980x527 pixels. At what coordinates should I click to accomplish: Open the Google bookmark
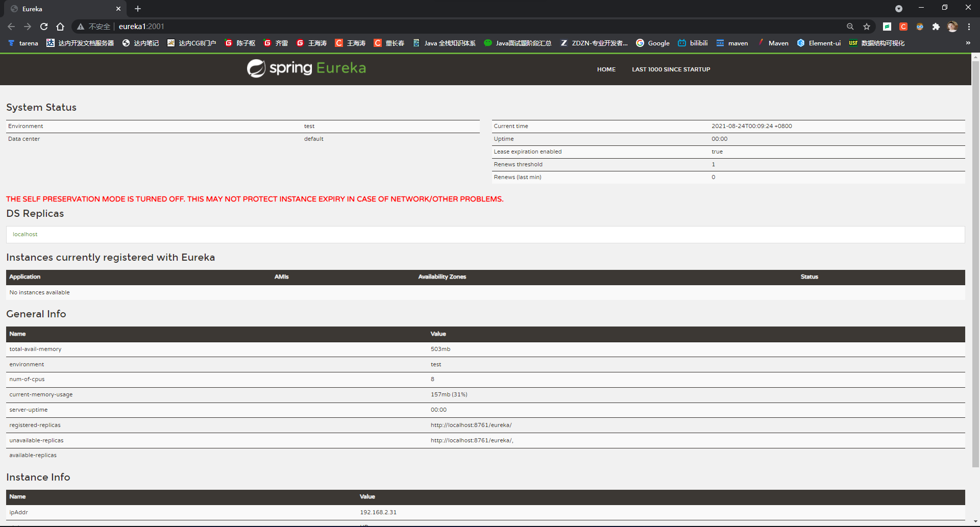(653, 43)
